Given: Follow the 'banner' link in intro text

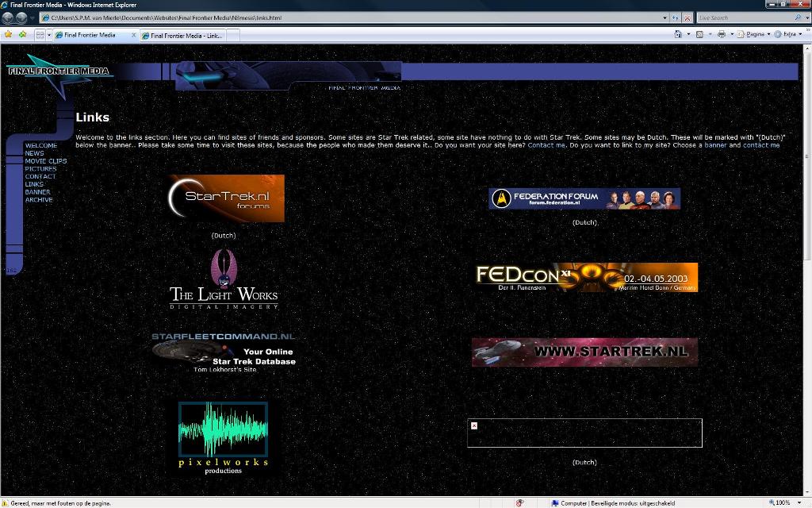Looking at the screenshot, I should 716,145.
